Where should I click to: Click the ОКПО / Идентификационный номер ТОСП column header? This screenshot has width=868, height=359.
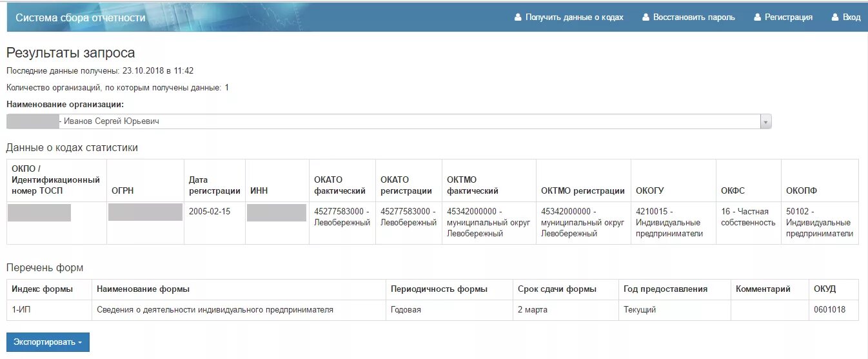pyautogui.click(x=56, y=180)
